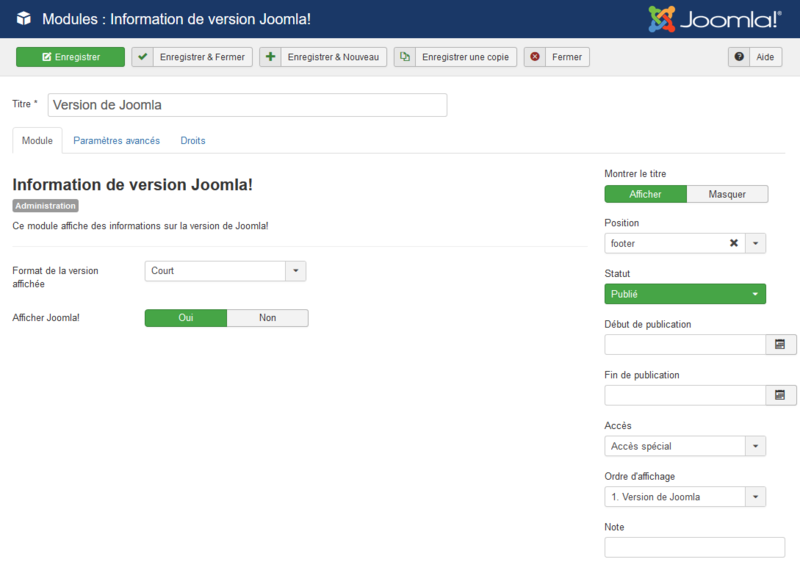Open calendar for Fin de publication
Image resolution: width=800 pixels, height=562 pixels.
(780, 395)
